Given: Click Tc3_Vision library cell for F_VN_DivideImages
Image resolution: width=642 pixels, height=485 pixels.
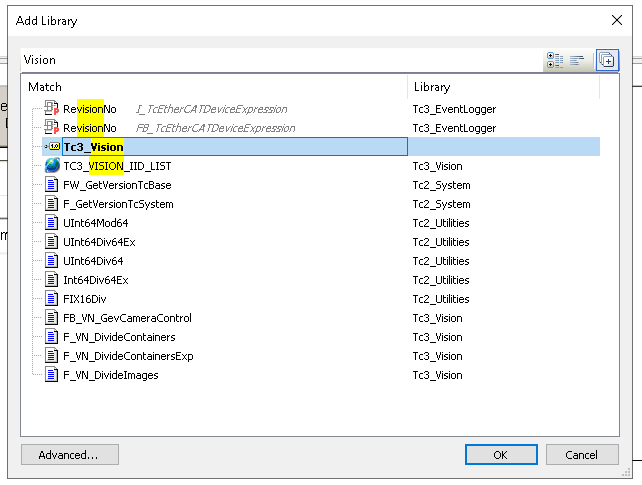Looking at the screenshot, I should (438, 375).
